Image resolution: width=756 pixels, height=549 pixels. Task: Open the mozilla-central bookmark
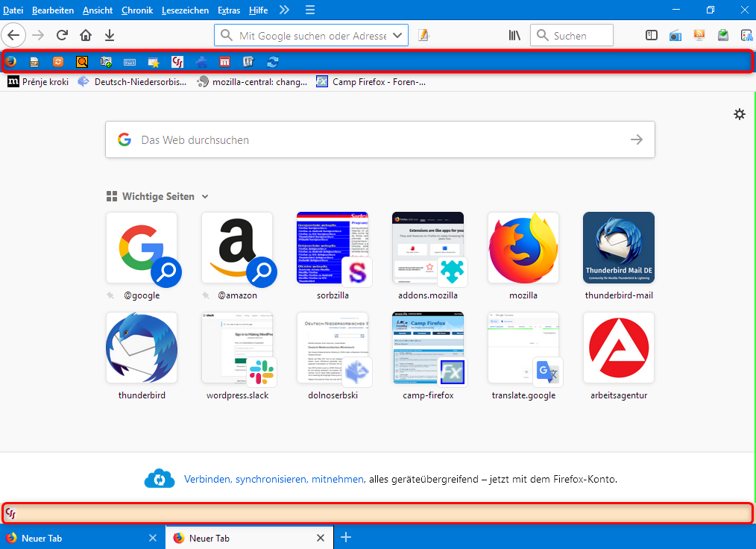[x=252, y=81]
